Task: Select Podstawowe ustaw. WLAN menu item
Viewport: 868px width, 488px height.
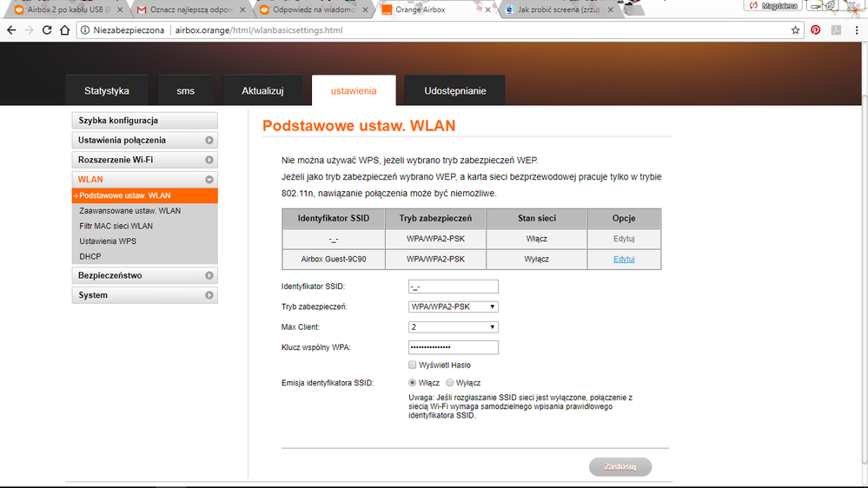Action: (144, 195)
